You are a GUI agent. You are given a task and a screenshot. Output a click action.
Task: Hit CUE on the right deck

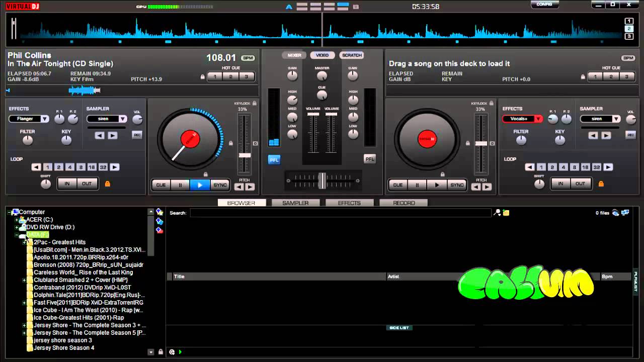pos(398,185)
